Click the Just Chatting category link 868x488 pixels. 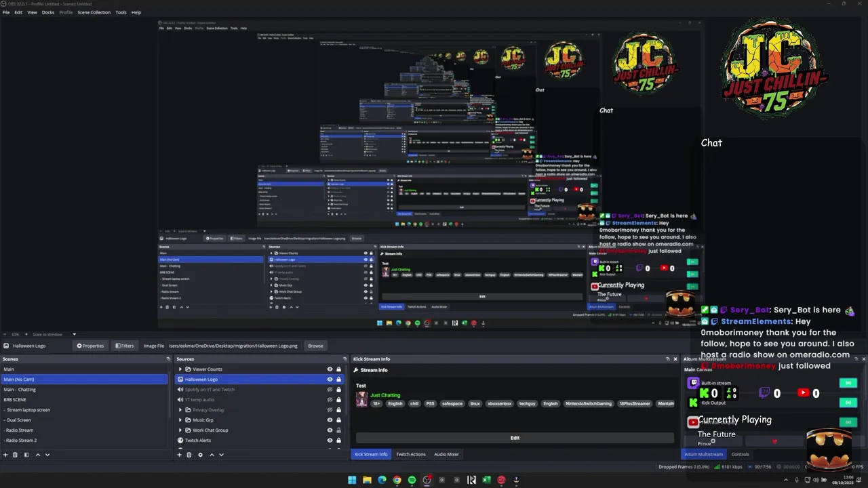tap(385, 395)
